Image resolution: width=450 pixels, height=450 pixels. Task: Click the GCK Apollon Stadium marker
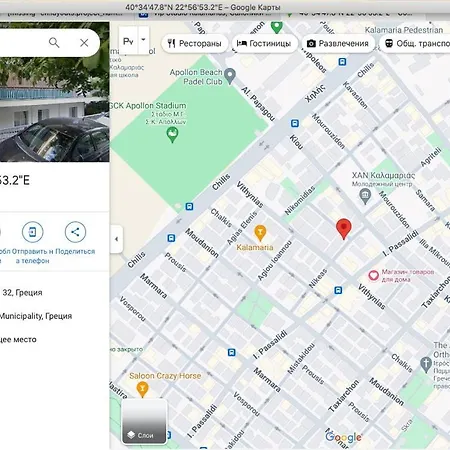(172, 135)
